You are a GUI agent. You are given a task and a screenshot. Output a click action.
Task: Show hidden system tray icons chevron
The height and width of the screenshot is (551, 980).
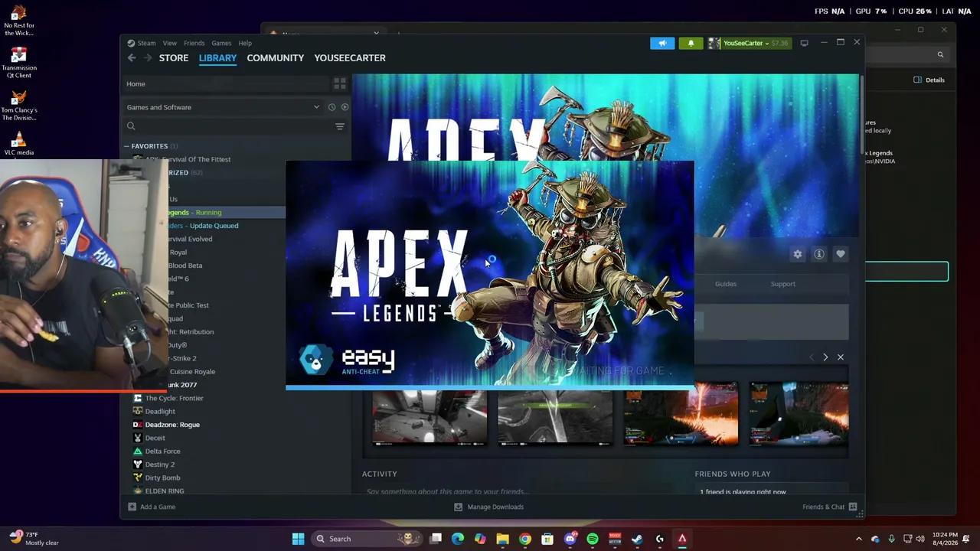[x=858, y=539]
